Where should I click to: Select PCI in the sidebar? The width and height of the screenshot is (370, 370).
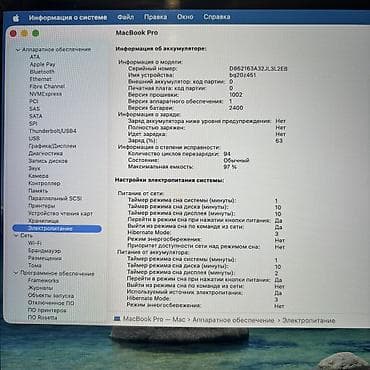(34, 101)
